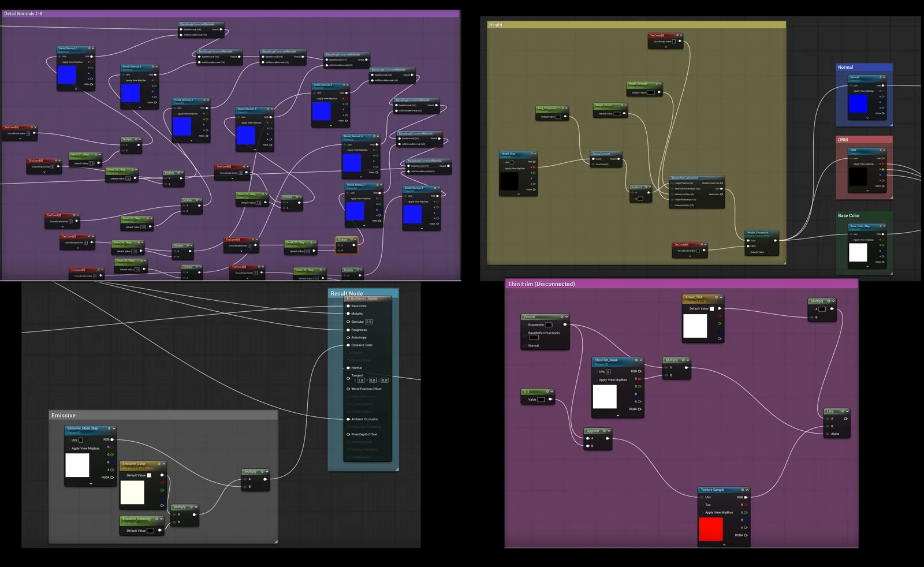The height and width of the screenshot is (567, 924).
Task: Click the Alpha input pin on Lerp
Action: [828, 434]
